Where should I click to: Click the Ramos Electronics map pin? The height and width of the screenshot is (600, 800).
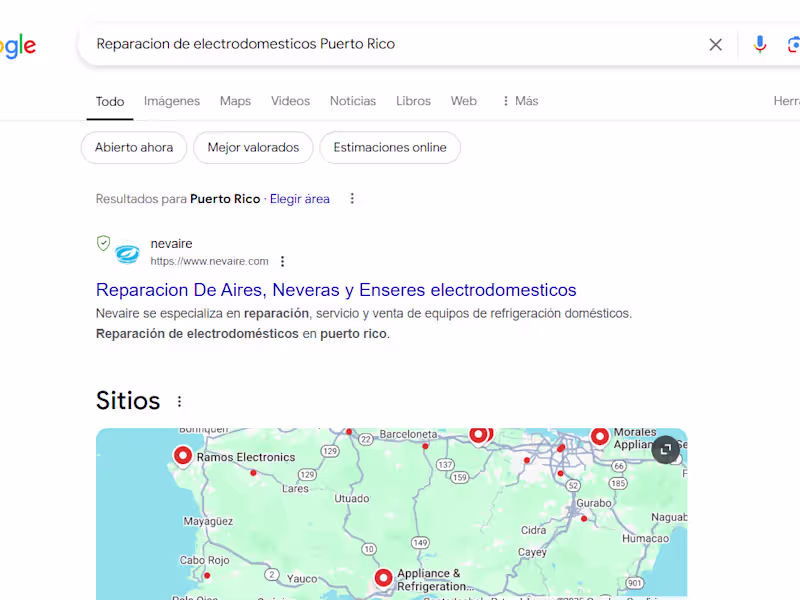point(183,455)
